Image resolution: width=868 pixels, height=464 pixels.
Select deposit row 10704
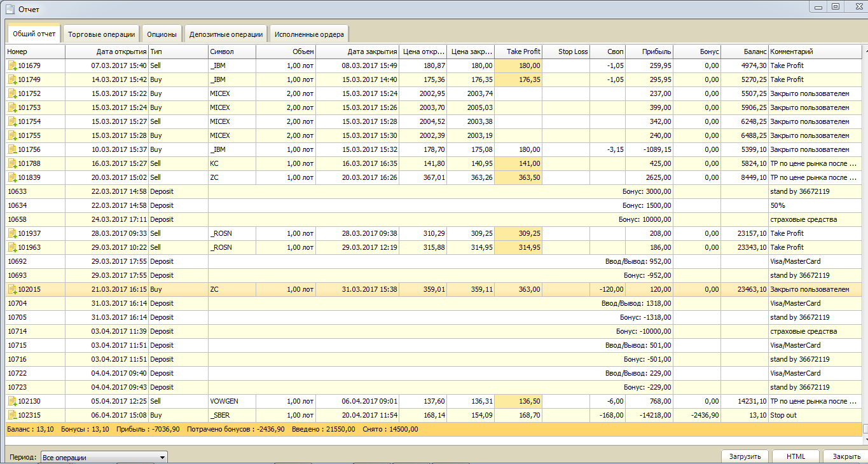point(433,303)
